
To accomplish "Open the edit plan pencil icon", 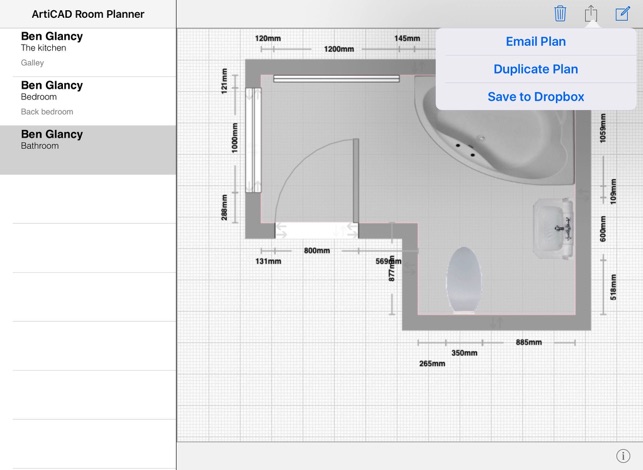I will pos(622,14).
